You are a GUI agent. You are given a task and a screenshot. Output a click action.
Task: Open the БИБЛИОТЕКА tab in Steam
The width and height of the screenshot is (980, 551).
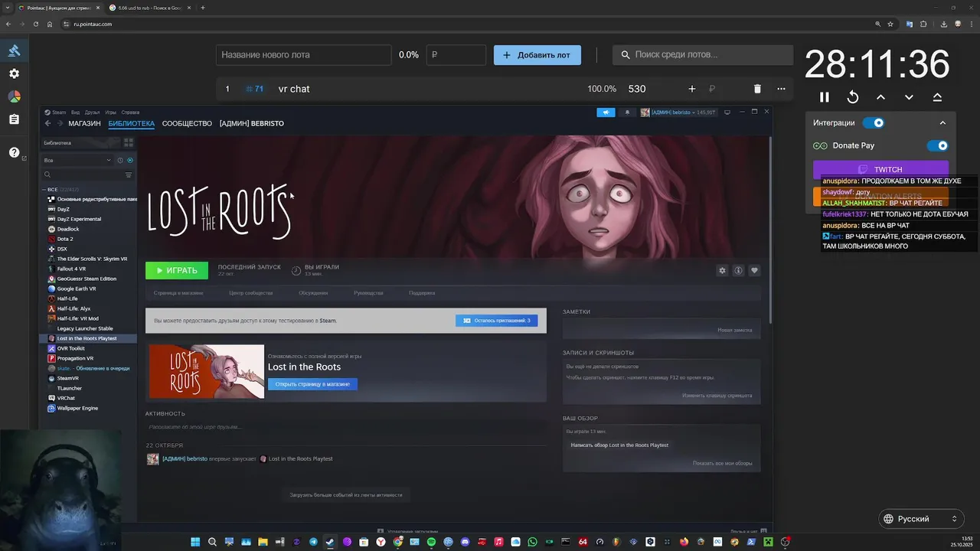[x=132, y=123]
